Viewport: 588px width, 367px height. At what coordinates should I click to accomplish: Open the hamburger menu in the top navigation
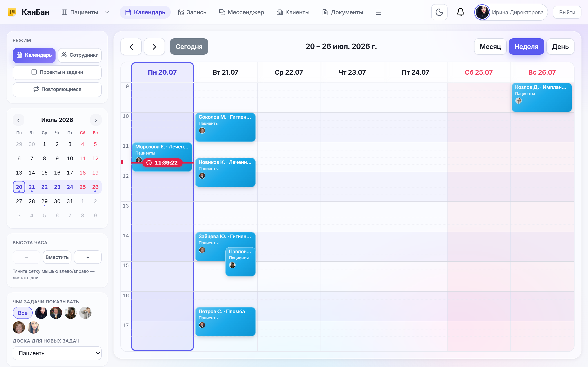coord(378,12)
